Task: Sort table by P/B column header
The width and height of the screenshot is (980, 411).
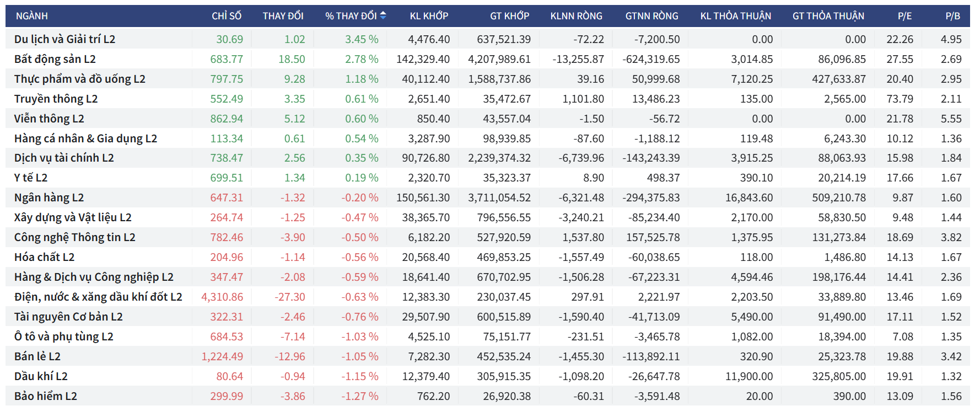Action: 952,16
